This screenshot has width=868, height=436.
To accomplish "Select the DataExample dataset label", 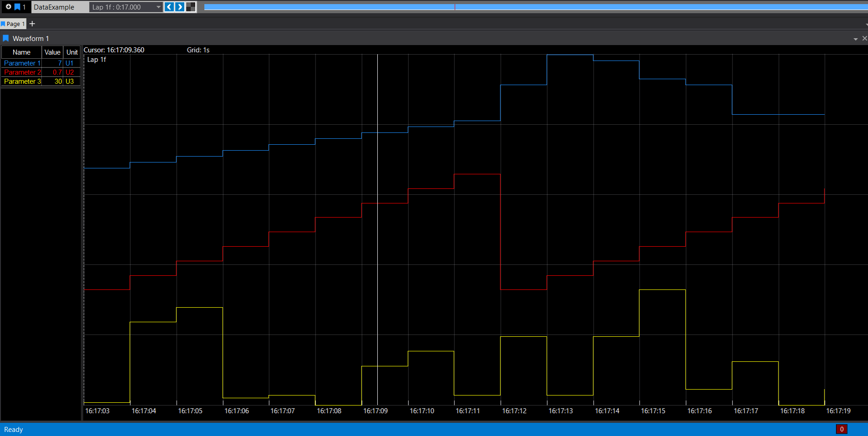I will click(54, 7).
